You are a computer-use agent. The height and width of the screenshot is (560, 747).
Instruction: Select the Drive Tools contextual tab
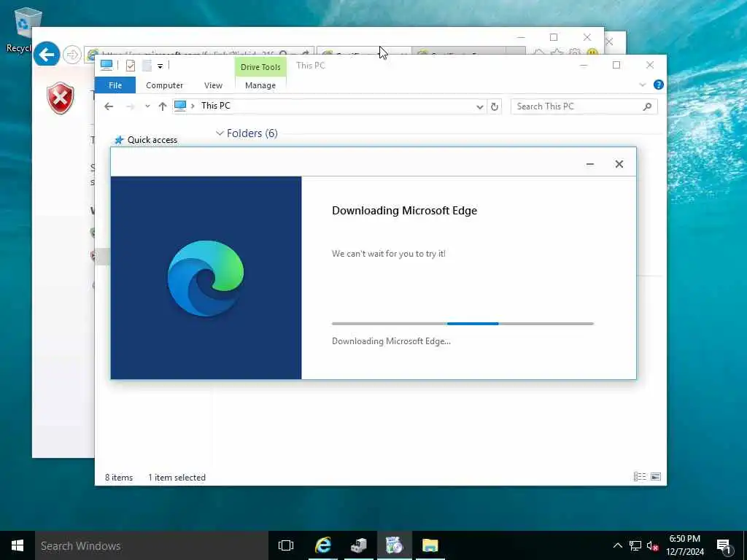[x=260, y=67]
